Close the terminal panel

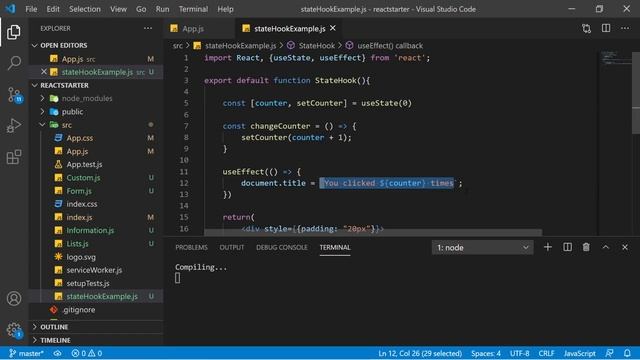click(x=625, y=247)
